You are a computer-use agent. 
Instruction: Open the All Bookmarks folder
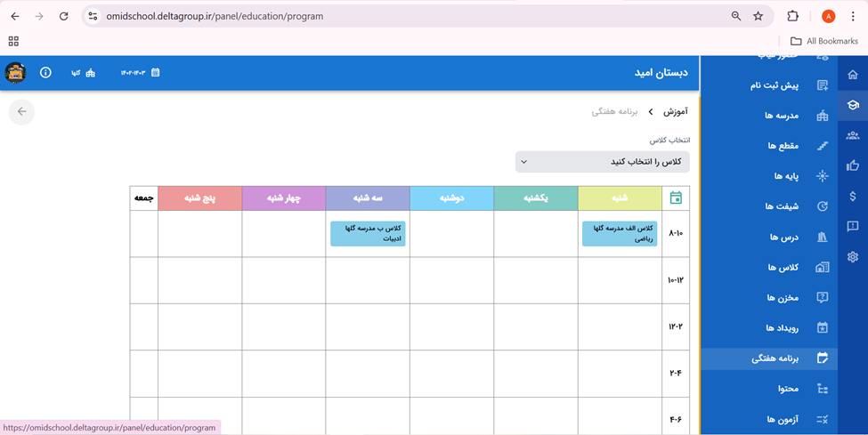click(823, 41)
